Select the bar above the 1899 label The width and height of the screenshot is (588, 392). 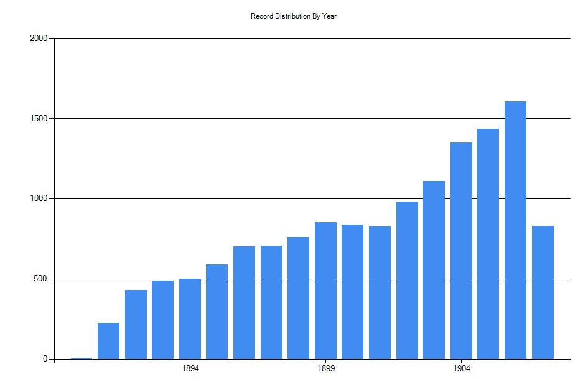pos(325,291)
